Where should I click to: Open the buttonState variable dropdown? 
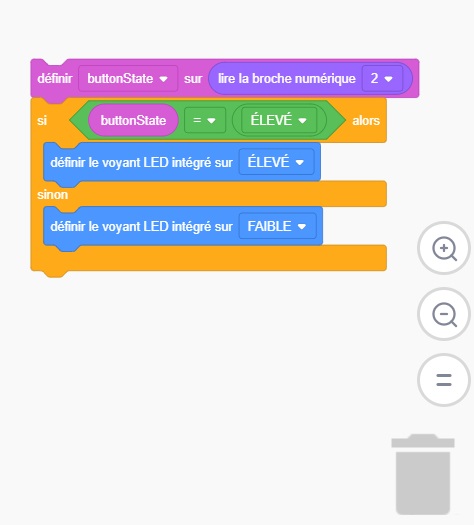[x=128, y=79]
